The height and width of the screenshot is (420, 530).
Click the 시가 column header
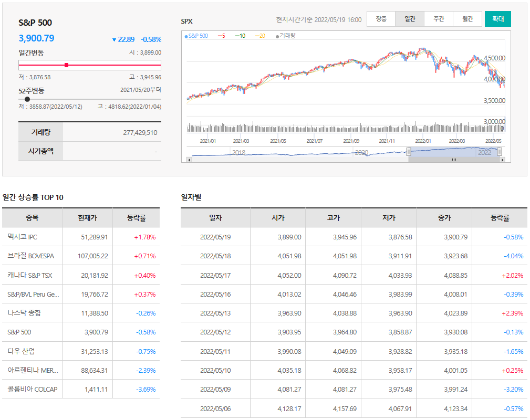tap(278, 218)
